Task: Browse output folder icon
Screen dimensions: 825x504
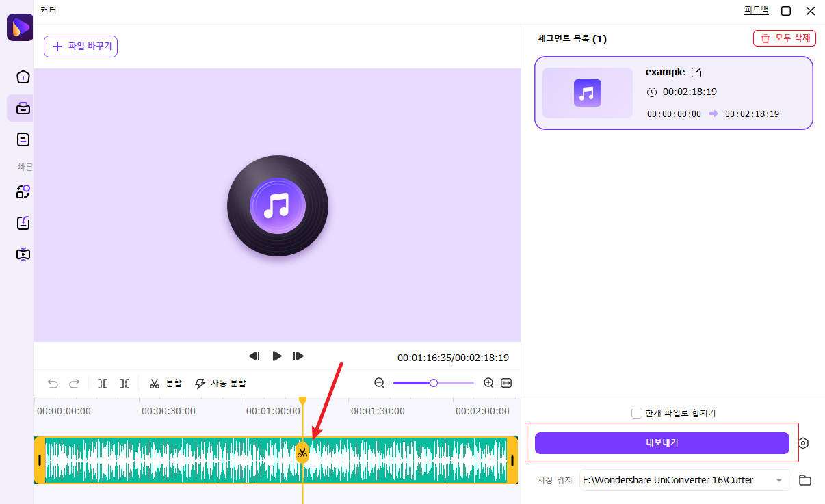Action: click(x=805, y=480)
